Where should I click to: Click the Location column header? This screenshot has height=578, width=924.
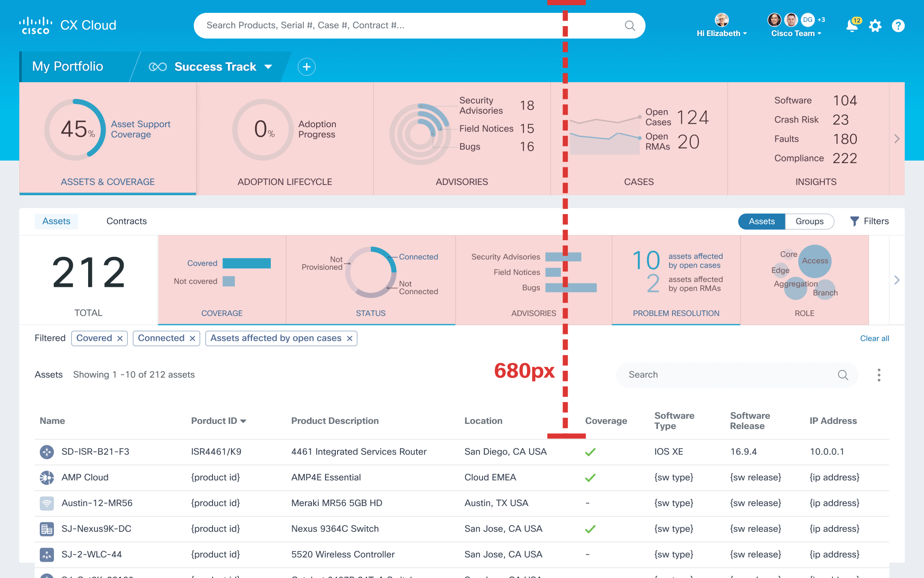pyautogui.click(x=483, y=421)
